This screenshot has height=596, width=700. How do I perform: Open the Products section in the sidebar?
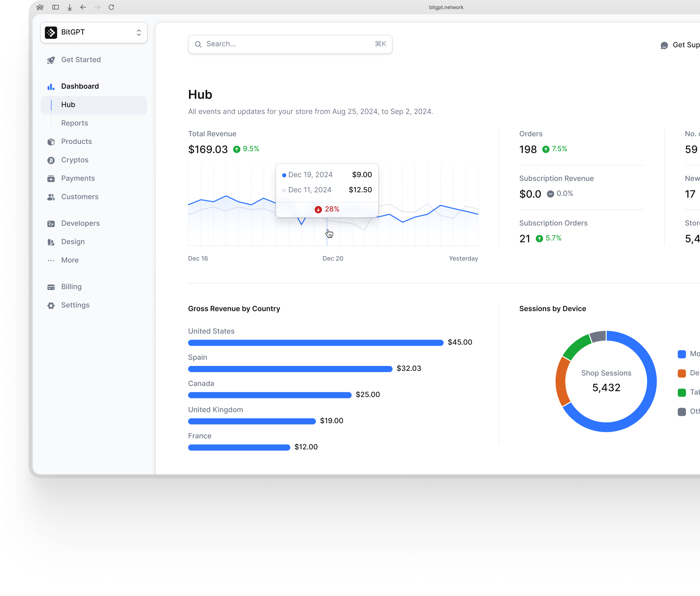click(76, 141)
